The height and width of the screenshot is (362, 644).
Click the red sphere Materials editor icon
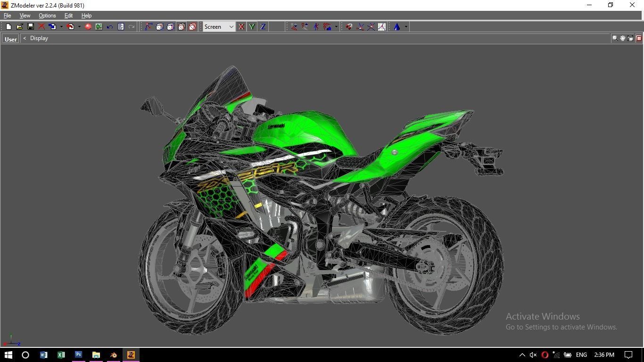(88, 27)
